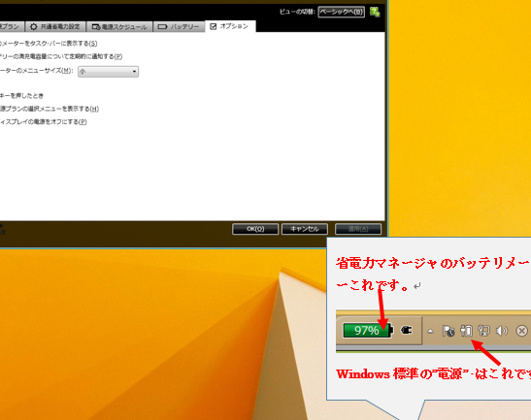The height and width of the screenshot is (420, 531).
Task: Open the network tray icon
Action: pos(484,331)
